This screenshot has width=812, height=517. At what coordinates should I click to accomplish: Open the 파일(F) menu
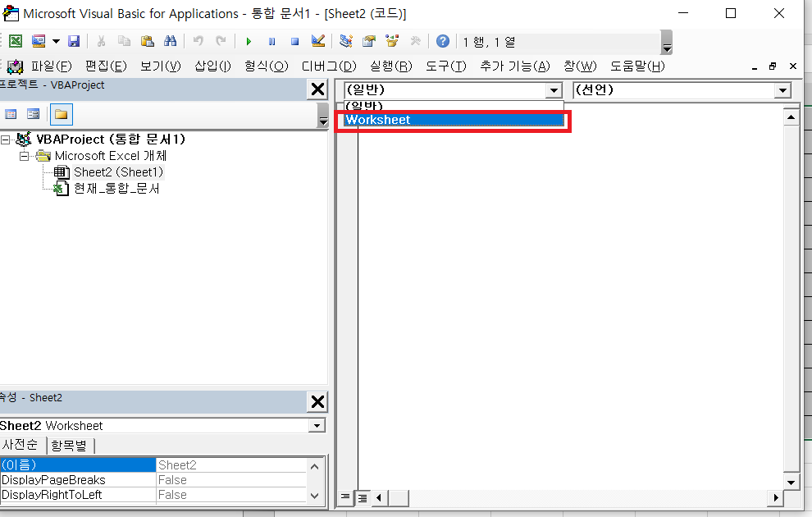click(x=52, y=66)
